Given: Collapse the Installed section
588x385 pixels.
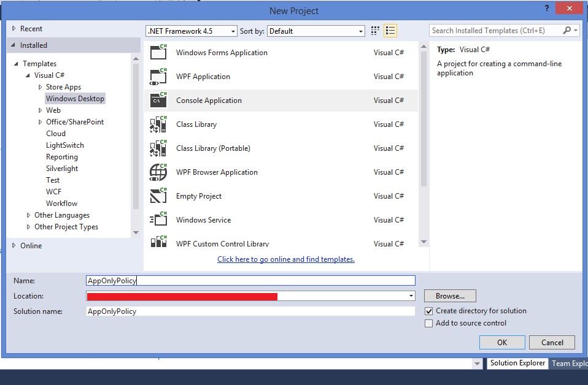Looking at the screenshot, I should (14, 45).
